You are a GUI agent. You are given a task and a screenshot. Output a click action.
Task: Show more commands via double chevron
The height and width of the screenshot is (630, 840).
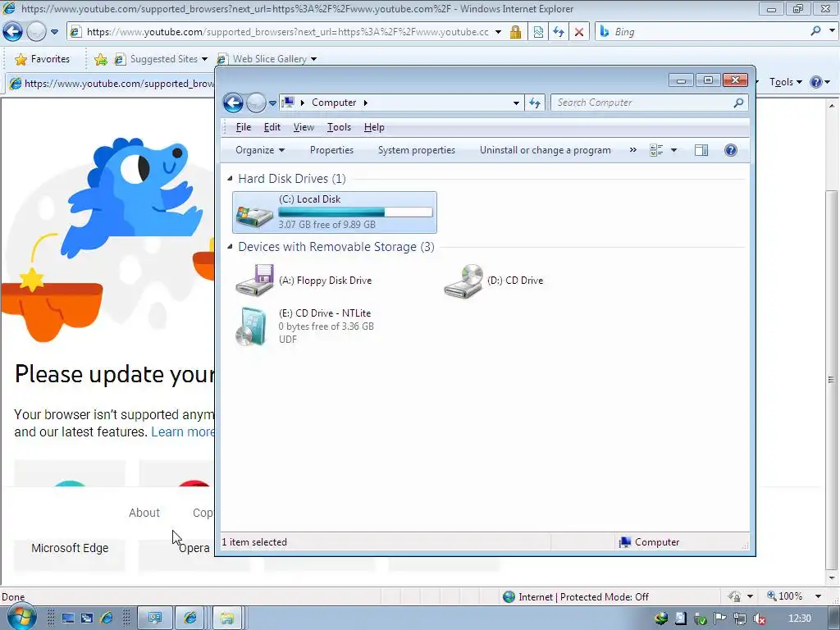[x=632, y=150]
